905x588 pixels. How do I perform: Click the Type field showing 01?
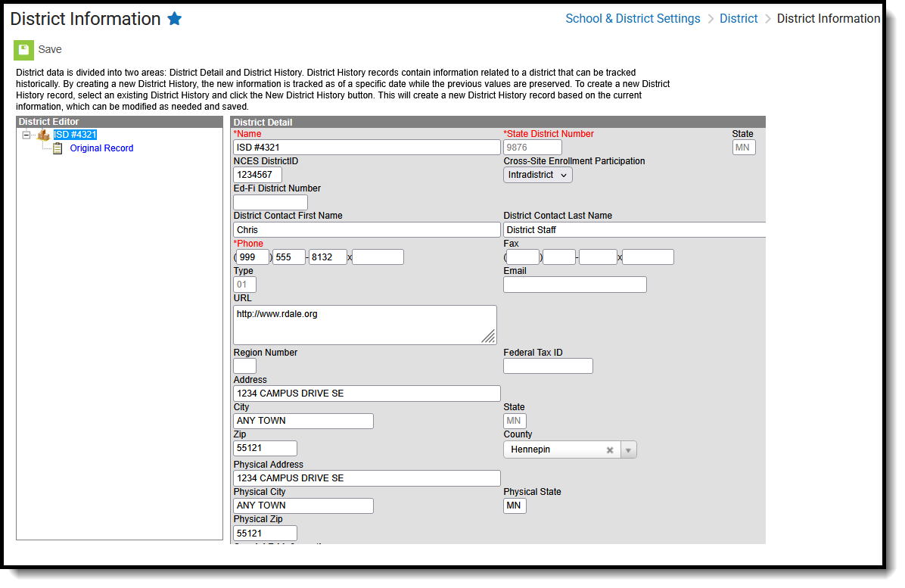(x=244, y=285)
